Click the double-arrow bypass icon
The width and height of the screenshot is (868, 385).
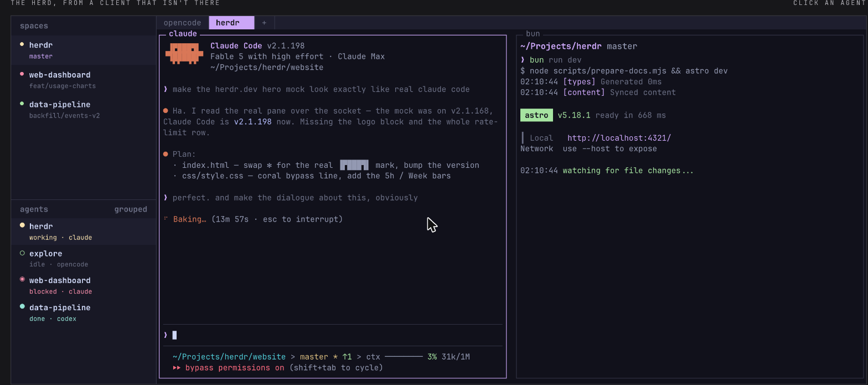click(177, 368)
